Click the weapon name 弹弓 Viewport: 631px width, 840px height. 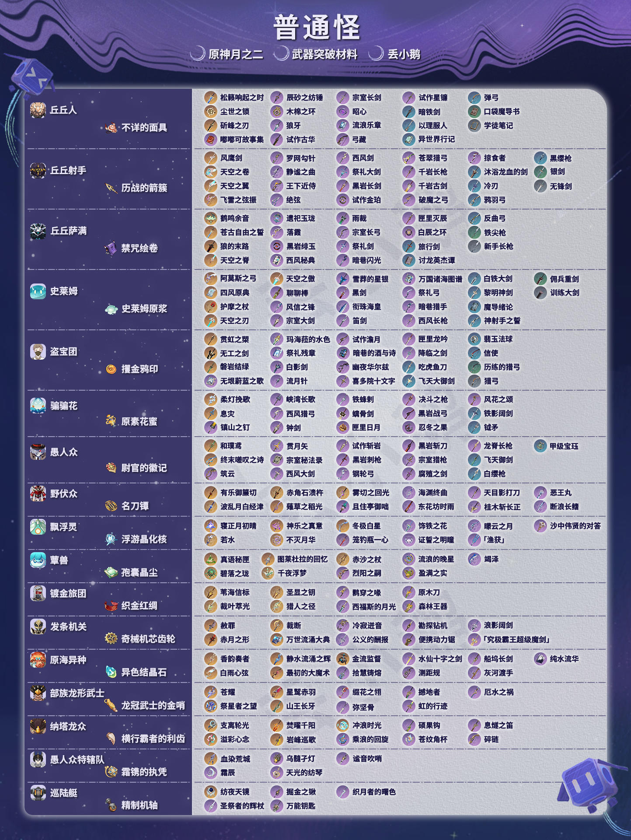pyautogui.click(x=491, y=98)
